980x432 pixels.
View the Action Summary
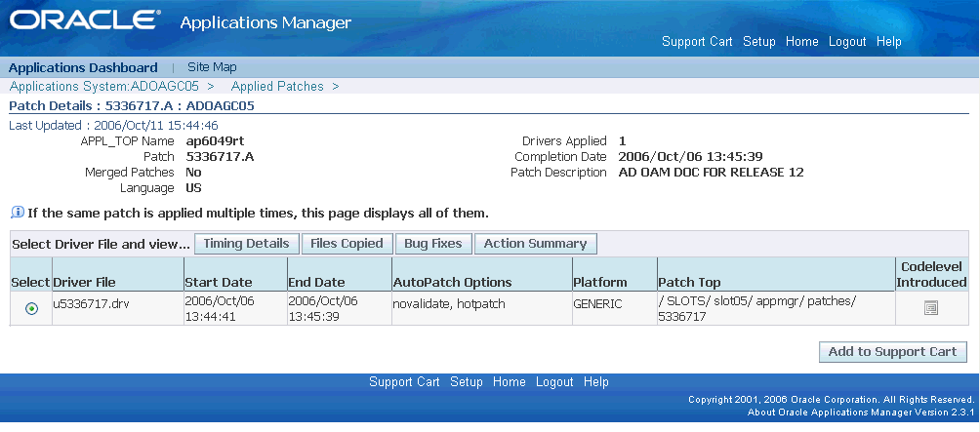[x=536, y=244]
